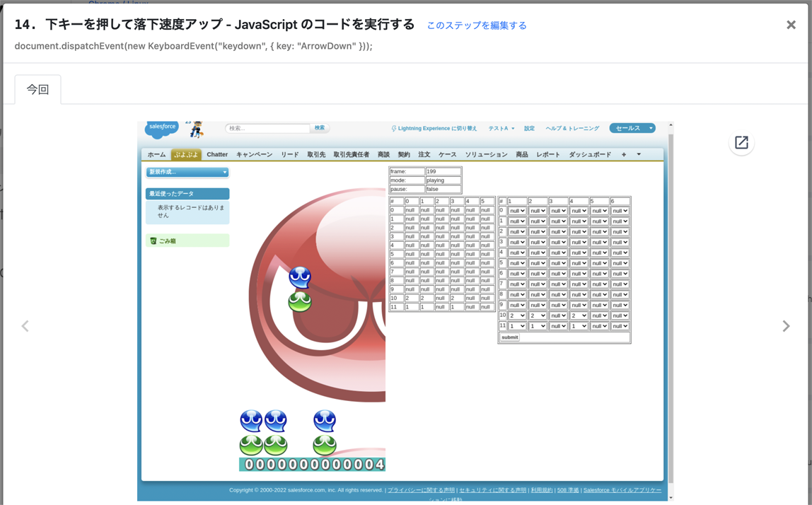
Task: Click the scrollbar down arrow of embedded page
Action: (x=671, y=498)
